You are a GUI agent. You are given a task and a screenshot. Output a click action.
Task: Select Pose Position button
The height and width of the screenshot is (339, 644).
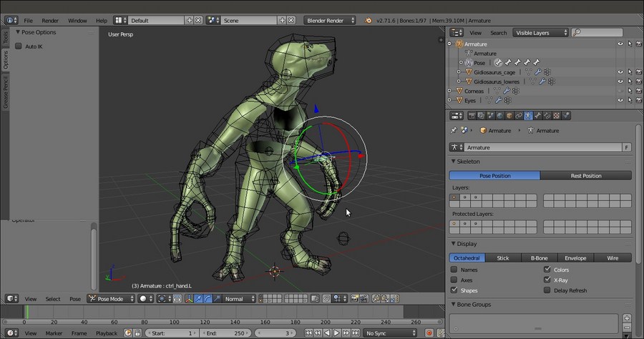[x=495, y=176]
